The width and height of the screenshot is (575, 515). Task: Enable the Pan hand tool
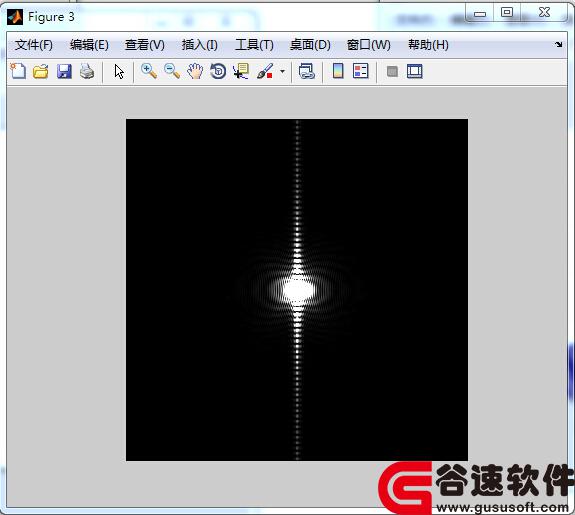[195, 71]
